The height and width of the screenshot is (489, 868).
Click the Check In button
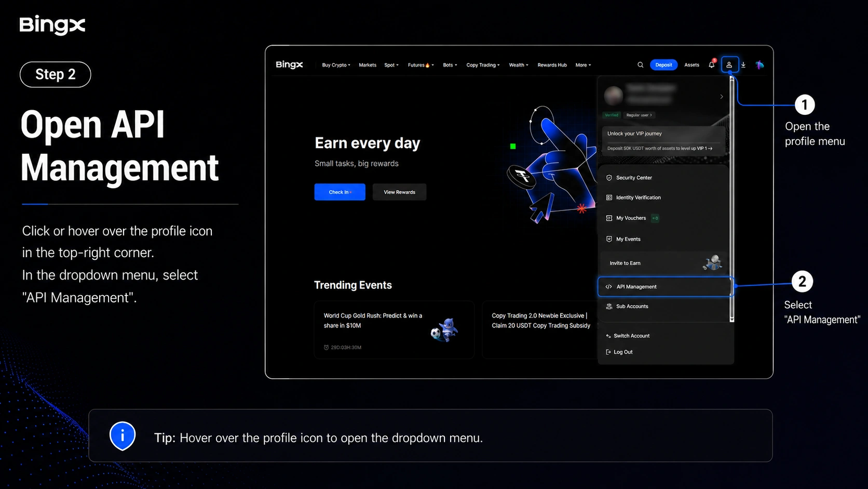(340, 192)
